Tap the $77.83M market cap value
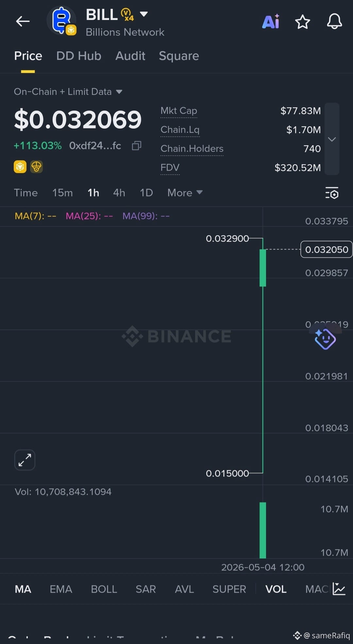Image resolution: width=353 pixels, height=644 pixels. (301, 111)
